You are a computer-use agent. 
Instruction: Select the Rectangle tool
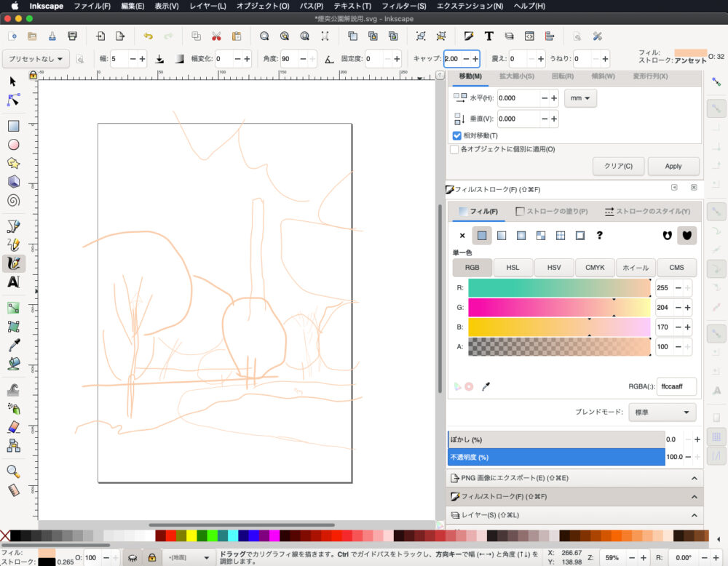[13, 126]
